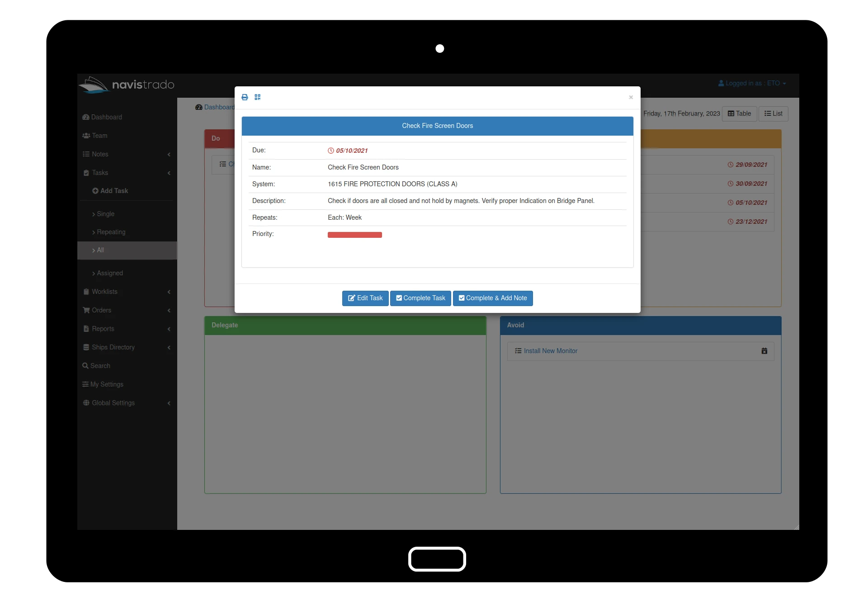The width and height of the screenshot is (868, 614).
Task: Click the QR code icon in the modal
Action: 258,97
